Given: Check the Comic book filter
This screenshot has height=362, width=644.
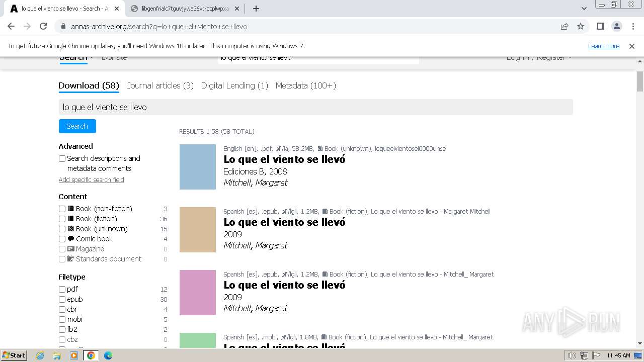Looking at the screenshot, I should click(62, 239).
